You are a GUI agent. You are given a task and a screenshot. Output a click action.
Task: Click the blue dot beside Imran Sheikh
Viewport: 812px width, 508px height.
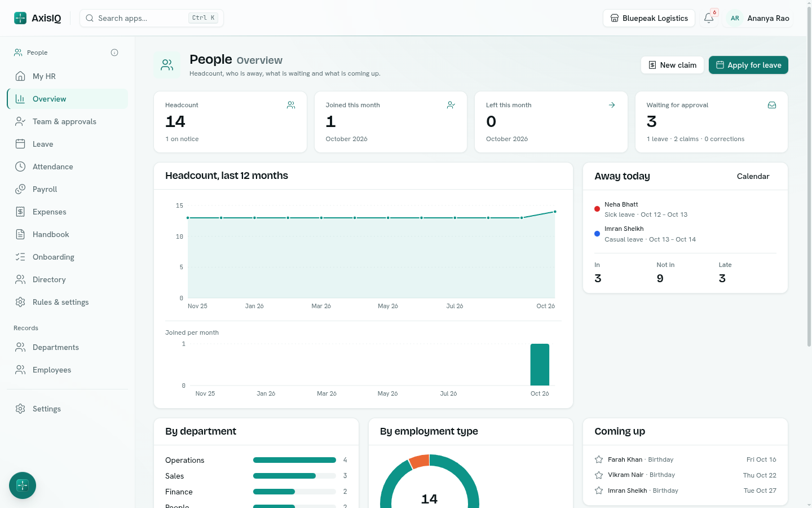(x=597, y=234)
